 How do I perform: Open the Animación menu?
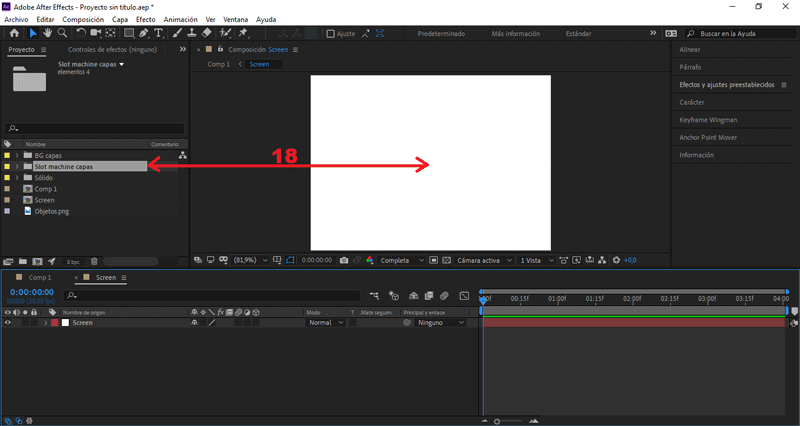click(x=181, y=19)
